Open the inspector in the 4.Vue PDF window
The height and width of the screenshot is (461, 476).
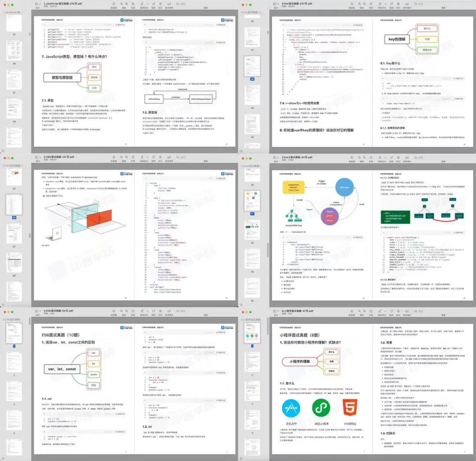(352, 4)
